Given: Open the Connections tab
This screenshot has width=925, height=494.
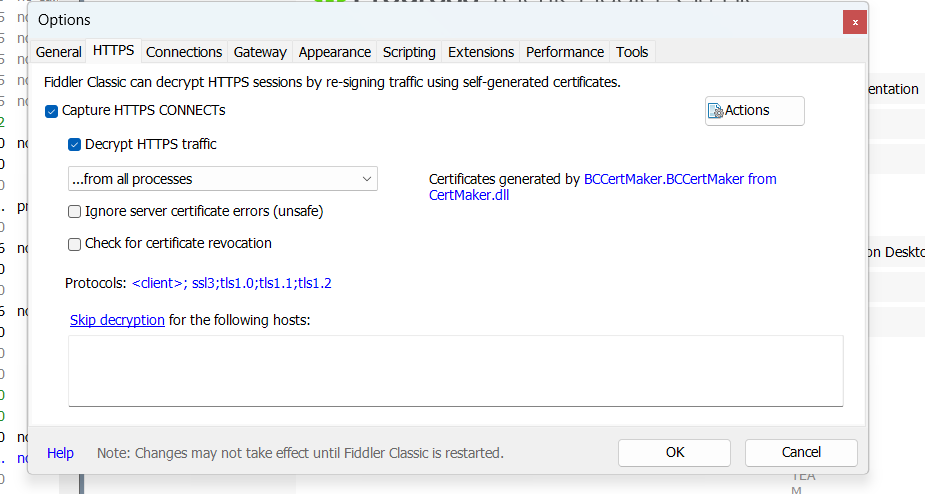Looking at the screenshot, I should pos(184,52).
